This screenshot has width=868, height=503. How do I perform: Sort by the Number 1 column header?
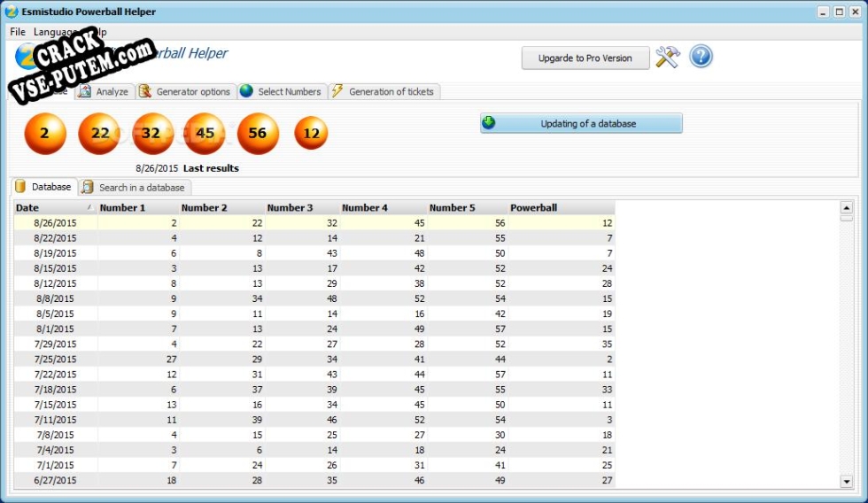138,207
